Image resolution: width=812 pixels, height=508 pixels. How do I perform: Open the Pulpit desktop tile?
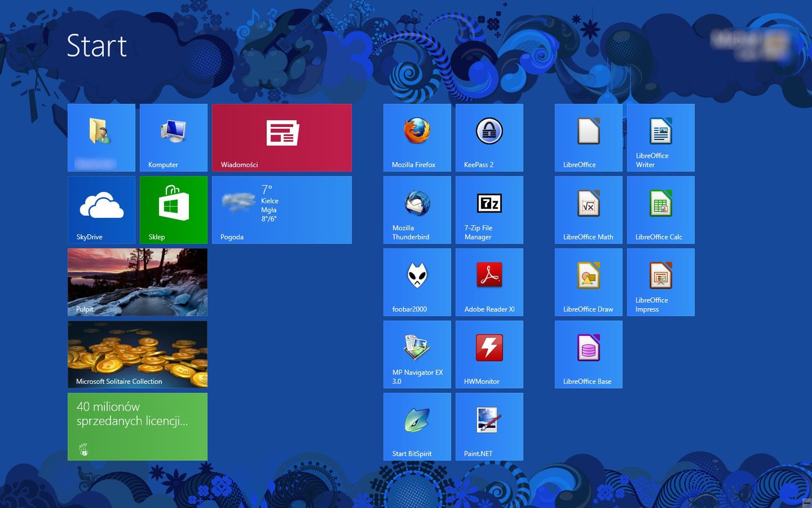tap(138, 282)
